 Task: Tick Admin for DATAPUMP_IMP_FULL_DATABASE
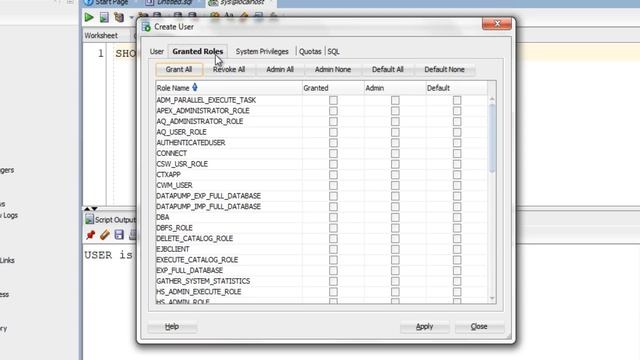[395, 207]
